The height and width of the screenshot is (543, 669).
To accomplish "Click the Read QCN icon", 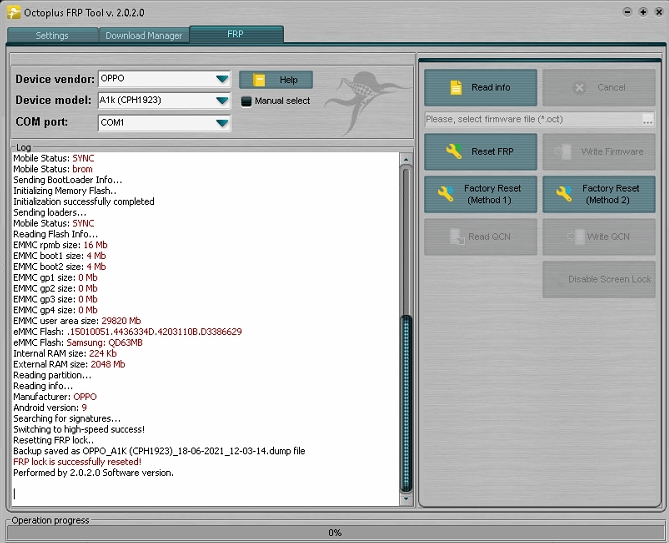I will 457,237.
